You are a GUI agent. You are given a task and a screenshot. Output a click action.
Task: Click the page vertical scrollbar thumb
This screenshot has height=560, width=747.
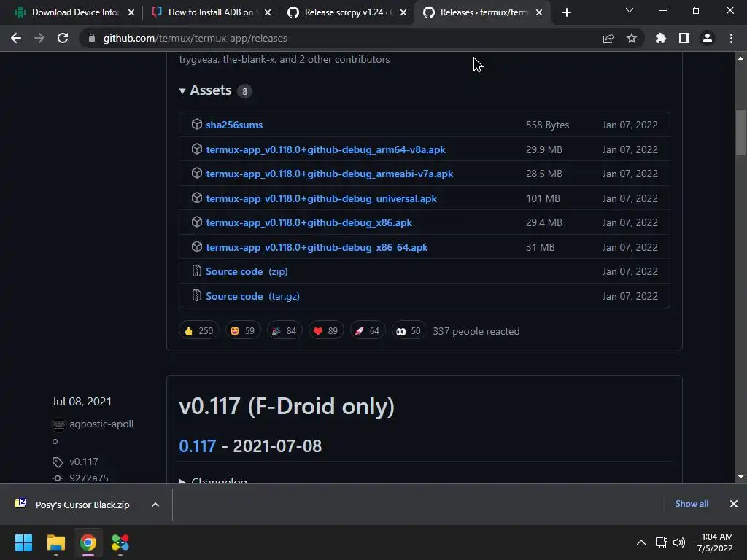coord(740,133)
